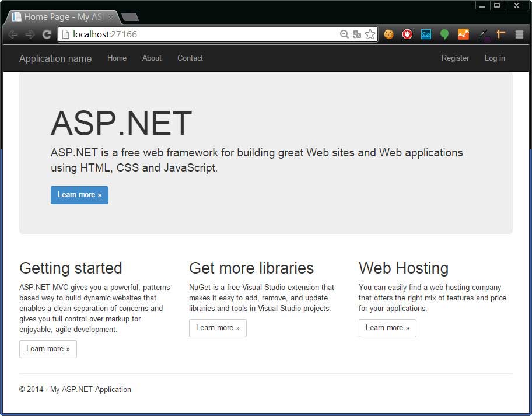Viewport: 532px width, 416px height.
Task: Reload the localhost page
Action: pyautogui.click(x=47, y=34)
